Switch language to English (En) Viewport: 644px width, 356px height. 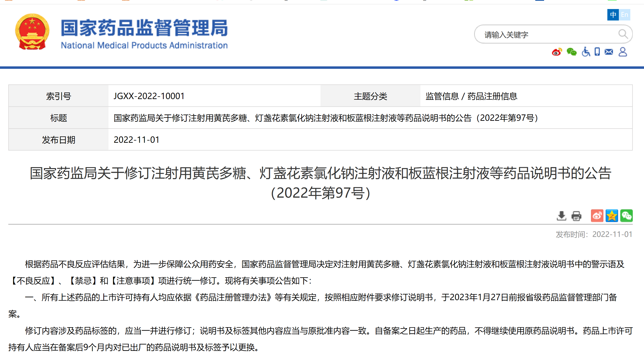624,15
